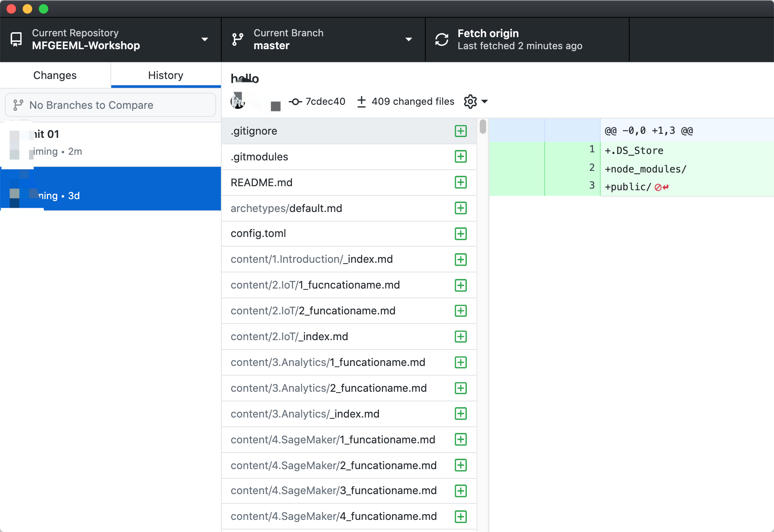
Task: Select README.md in the file list
Action: pyautogui.click(x=349, y=183)
